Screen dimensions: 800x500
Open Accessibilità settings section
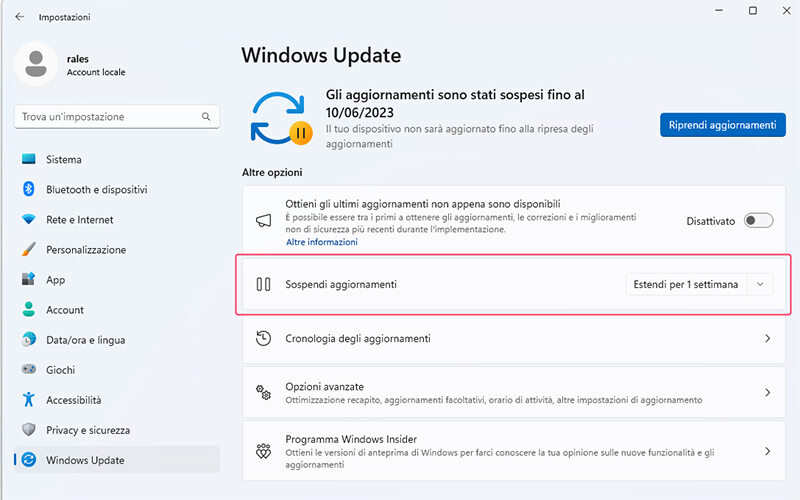click(117, 399)
